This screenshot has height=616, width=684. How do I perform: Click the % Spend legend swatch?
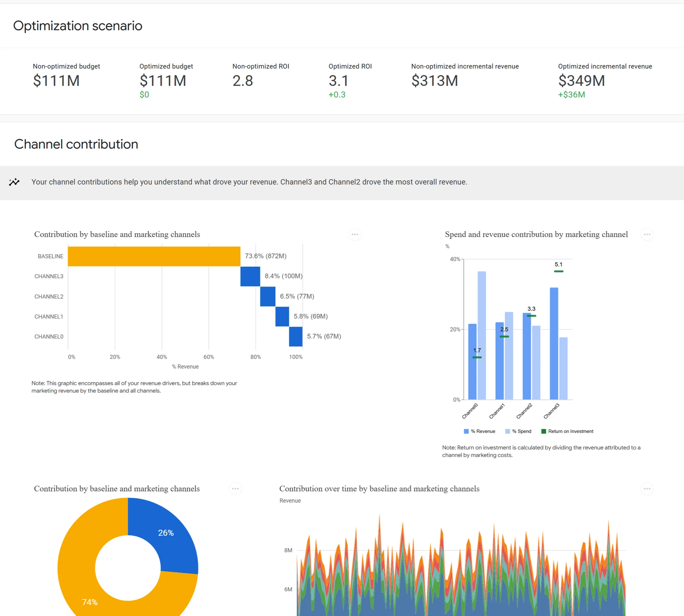coord(507,431)
